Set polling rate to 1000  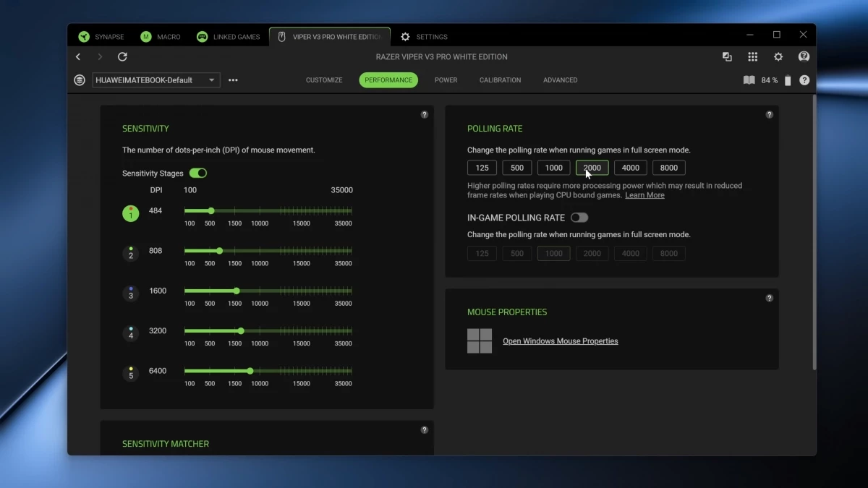click(553, 168)
